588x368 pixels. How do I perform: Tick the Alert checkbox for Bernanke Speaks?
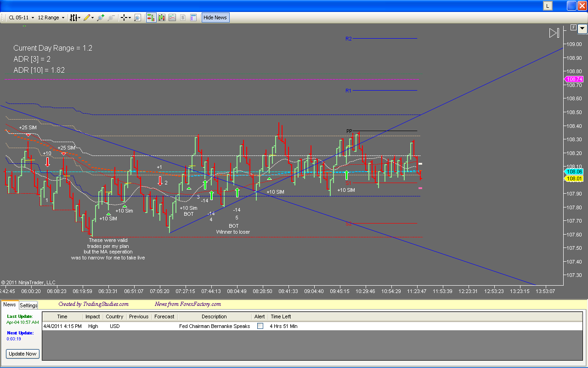(x=260, y=326)
